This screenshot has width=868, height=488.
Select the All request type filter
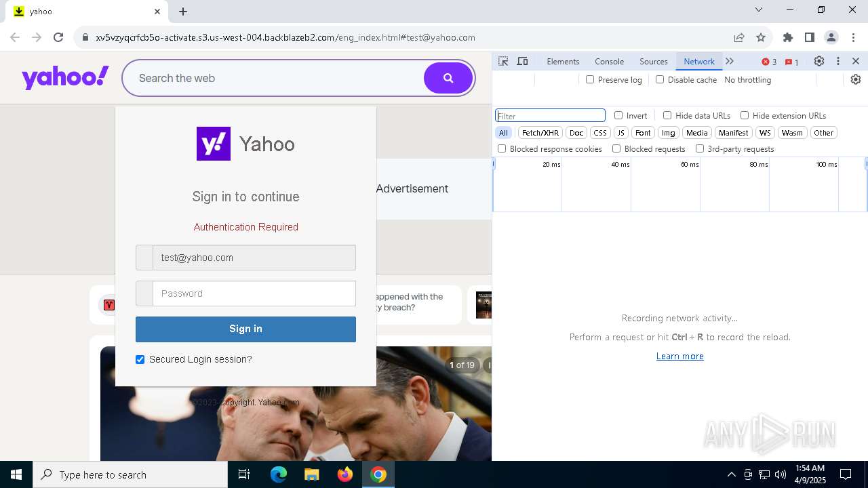[x=503, y=133]
